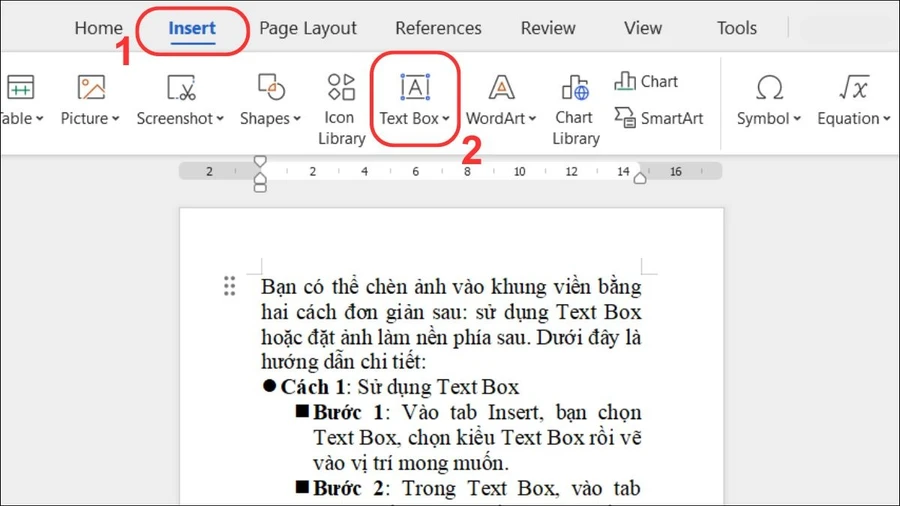Click the Picture icon

click(x=91, y=87)
